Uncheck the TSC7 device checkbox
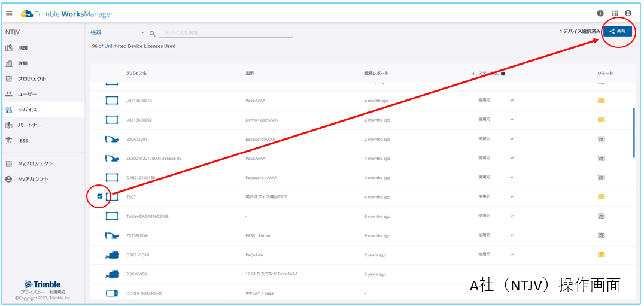The height and width of the screenshot is (306, 644). coord(100,196)
